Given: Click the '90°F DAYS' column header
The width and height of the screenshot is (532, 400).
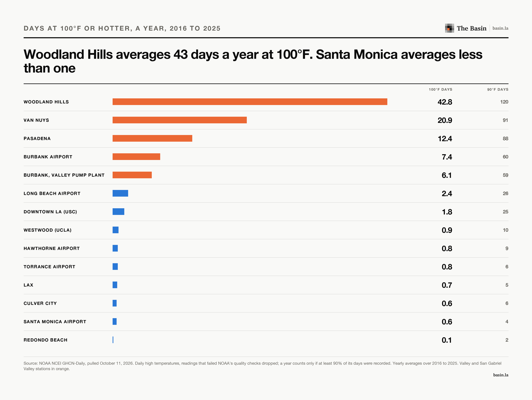Looking at the screenshot, I should tap(498, 89).
